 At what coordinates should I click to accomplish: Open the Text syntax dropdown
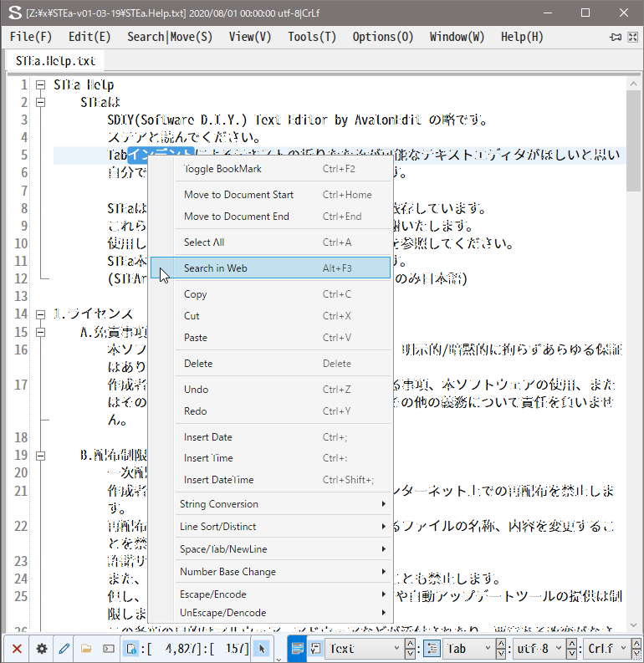(x=363, y=648)
